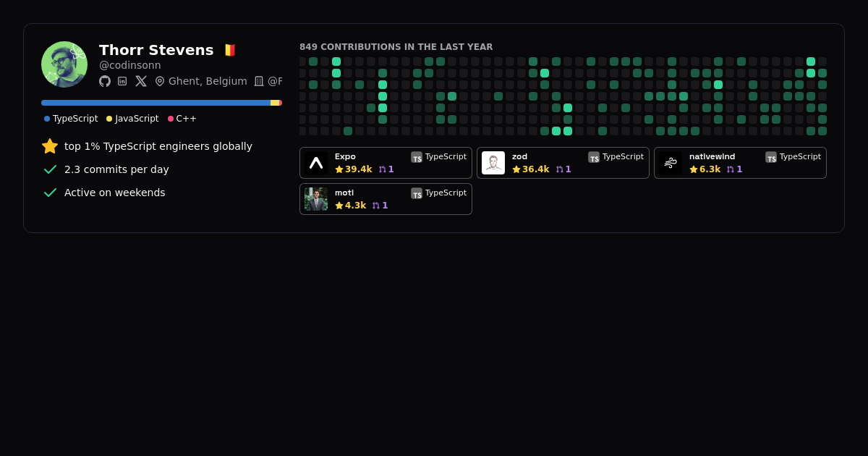Click the pull request icon in nativewind card
Viewport: 868px width, 456px height.
[731, 169]
